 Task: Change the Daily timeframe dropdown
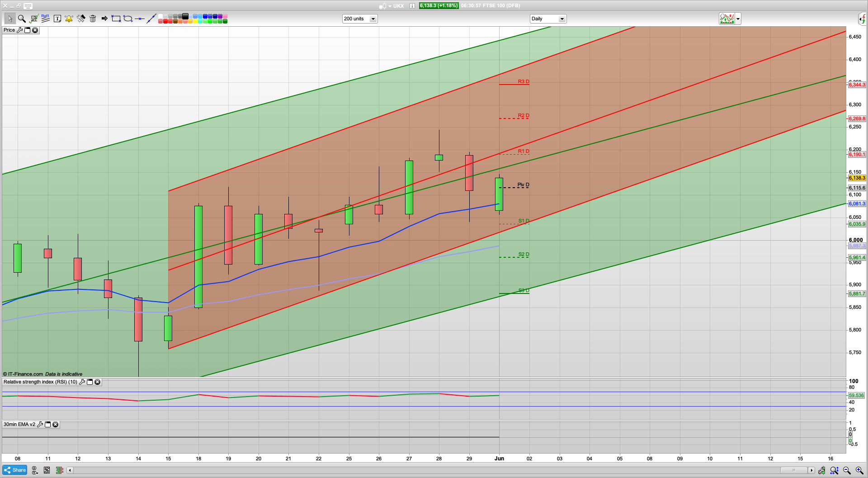[x=562, y=19]
